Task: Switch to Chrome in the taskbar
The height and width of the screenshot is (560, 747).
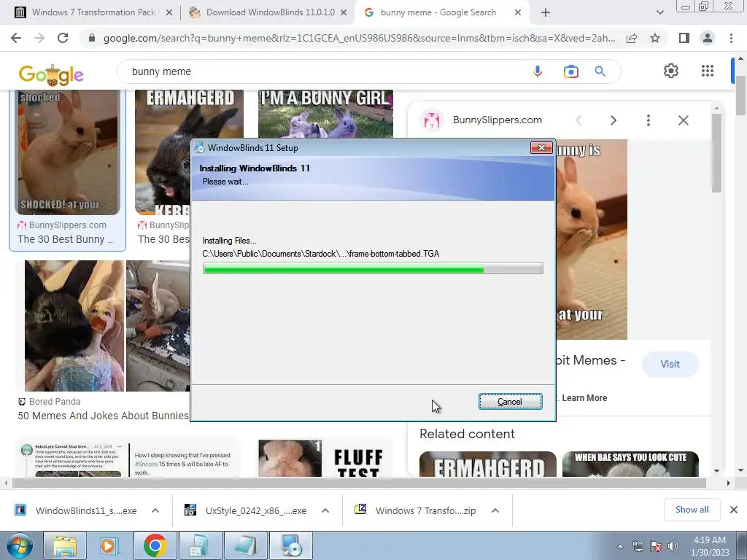Action: [x=155, y=545]
